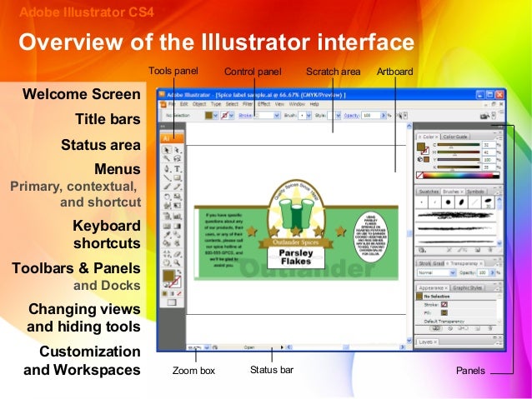532x399 pixels.
Task: Click the Opacity link in Control panel
Action: 351,116
